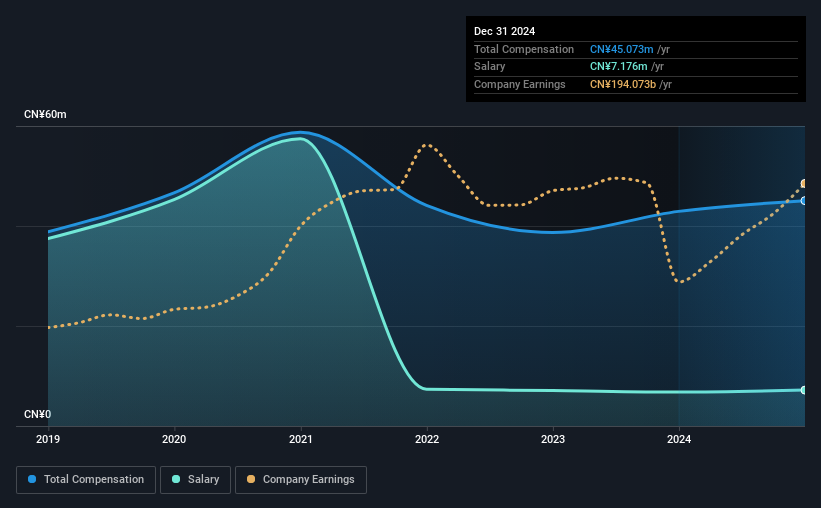Click the Dec 31 2024 tooltip date
This screenshot has width=821, height=508.
pos(504,31)
